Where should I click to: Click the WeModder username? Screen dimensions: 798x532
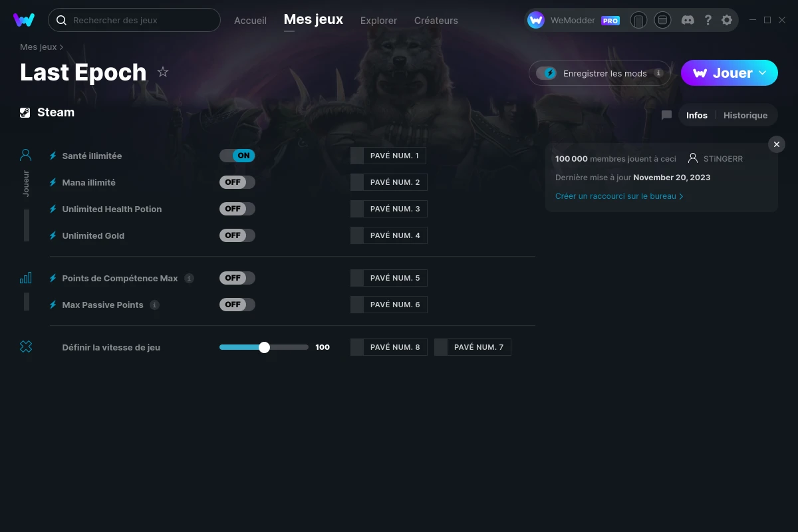click(x=573, y=21)
